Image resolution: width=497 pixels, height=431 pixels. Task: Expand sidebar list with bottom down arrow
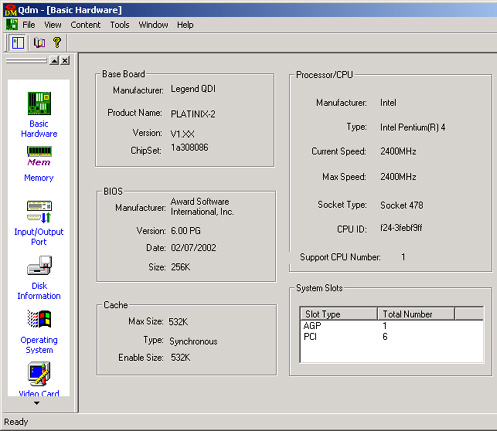(37, 403)
